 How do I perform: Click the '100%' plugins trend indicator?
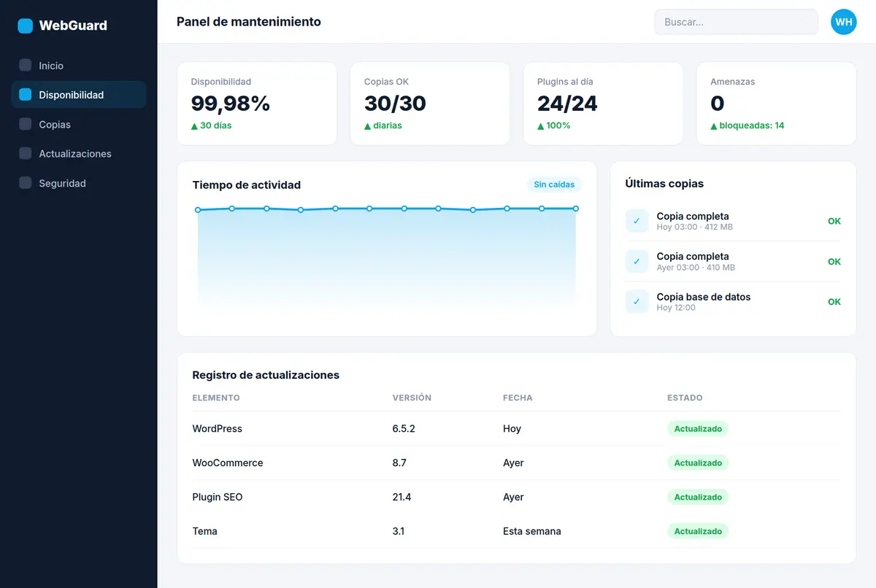[x=554, y=125]
